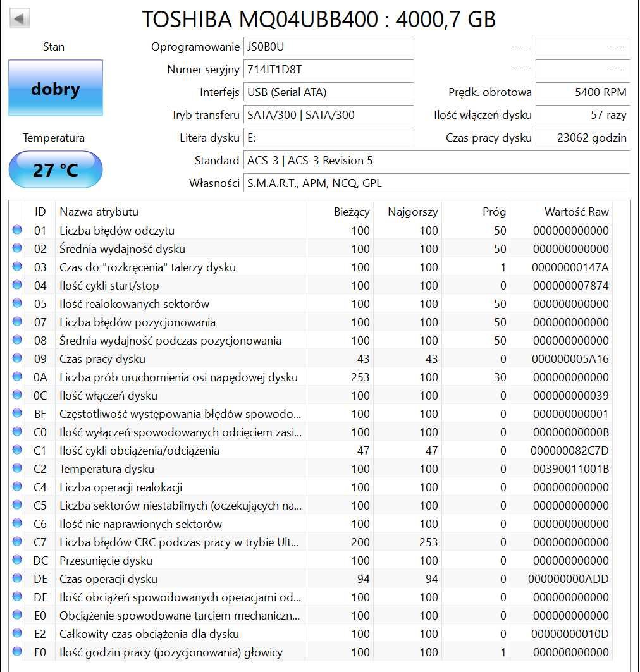This screenshot has width=640, height=672.
Task: Click the status dot for attribute 05
Action: tap(17, 303)
